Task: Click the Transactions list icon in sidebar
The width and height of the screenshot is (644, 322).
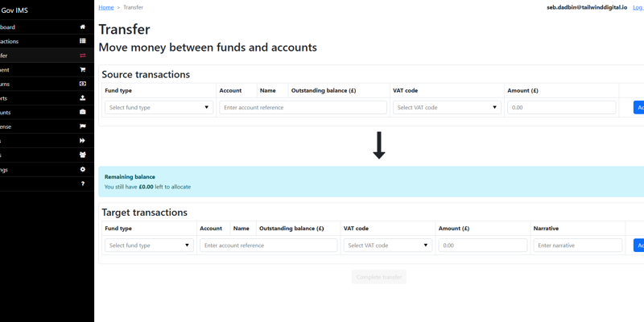Action: point(82,41)
